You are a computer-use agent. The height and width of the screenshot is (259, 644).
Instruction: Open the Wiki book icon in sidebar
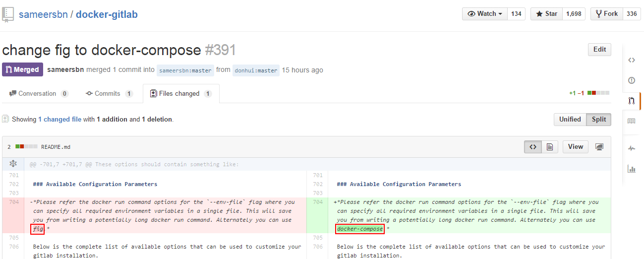[631, 121]
